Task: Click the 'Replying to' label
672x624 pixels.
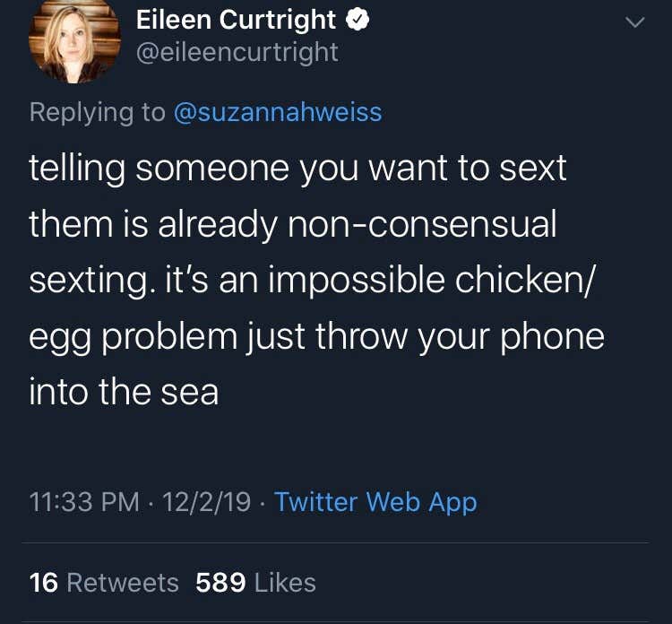Action: 98,113
